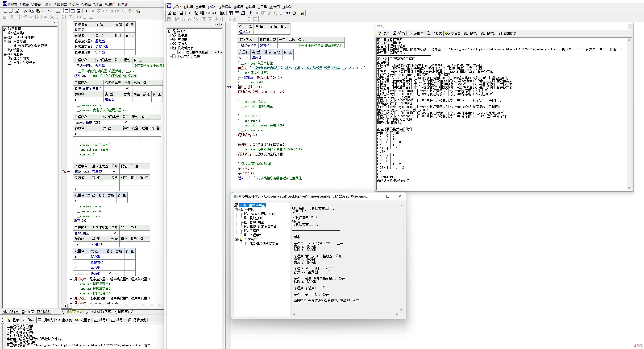Screen dimensions: 644x349
Task: Click the hand breakpoint icon in right window toolbar
Action: coord(294,13)
